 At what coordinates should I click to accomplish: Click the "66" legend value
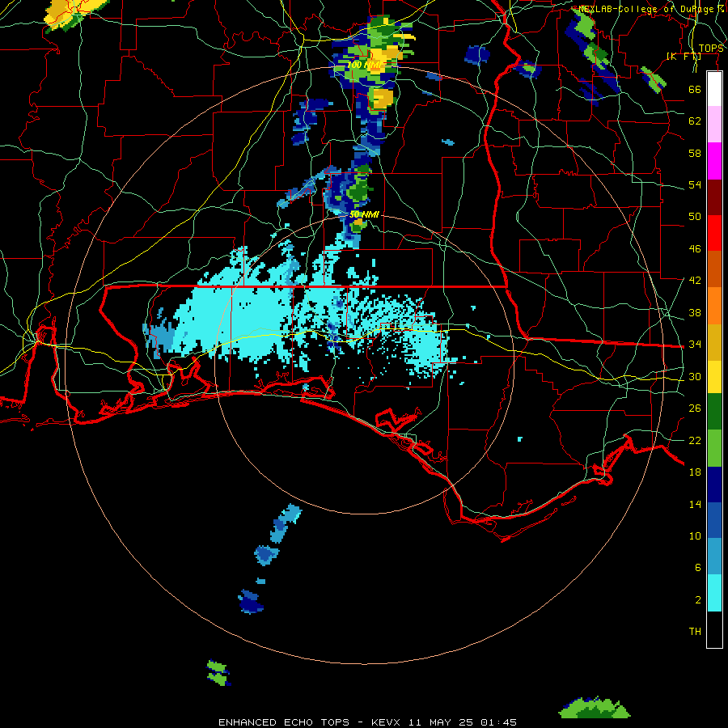click(695, 89)
